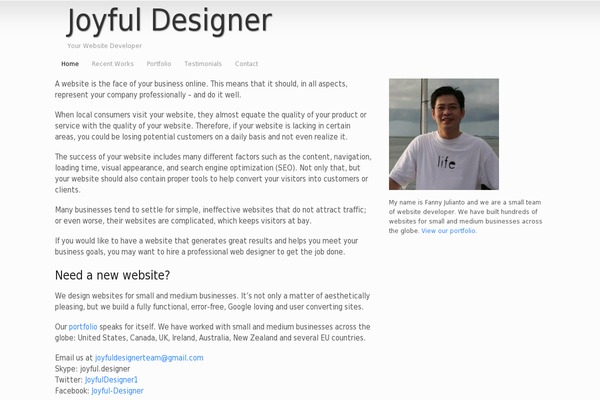
Task: Click the 'Skype: joyful.designer' text
Action: pos(93,369)
